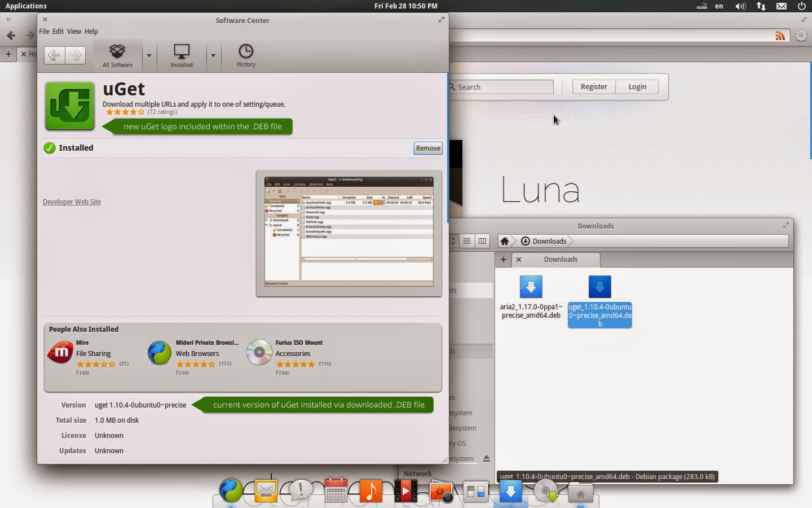Launch the music player from the dock

(370, 491)
